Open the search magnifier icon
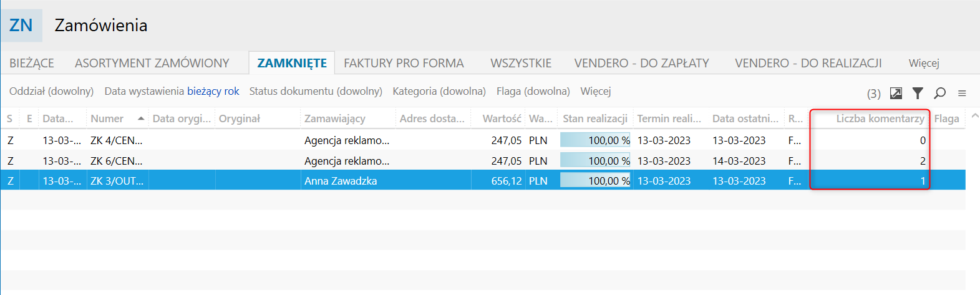The width and height of the screenshot is (980, 295). tap(939, 93)
